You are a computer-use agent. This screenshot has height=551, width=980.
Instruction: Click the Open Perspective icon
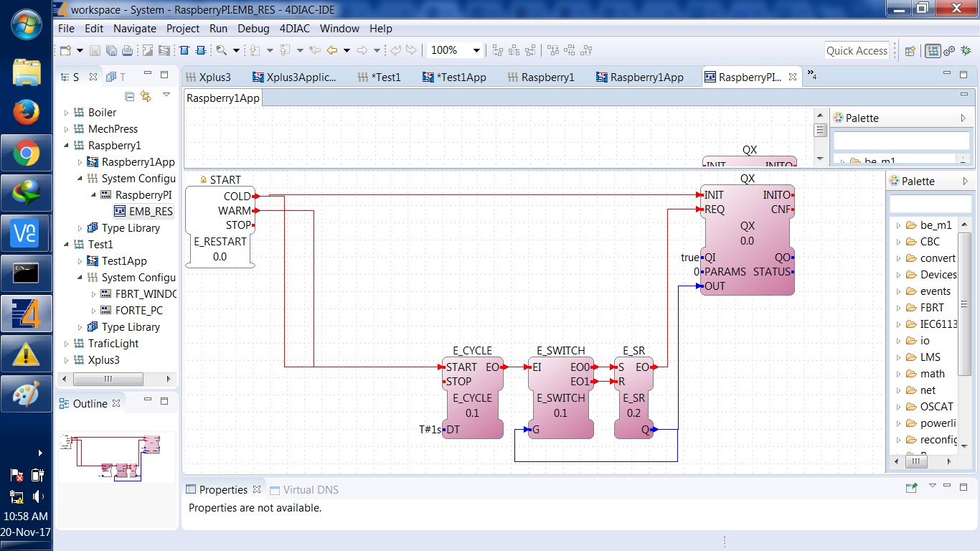pyautogui.click(x=910, y=51)
